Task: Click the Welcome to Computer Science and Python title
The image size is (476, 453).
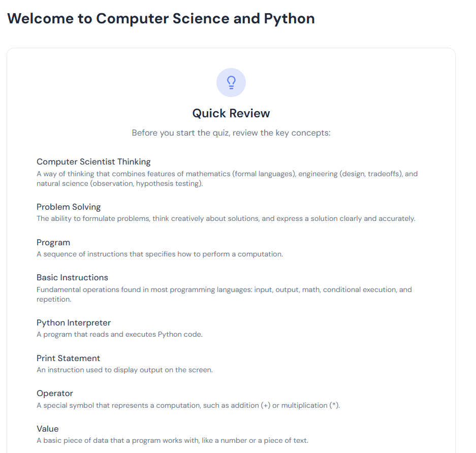Action: 161,19
